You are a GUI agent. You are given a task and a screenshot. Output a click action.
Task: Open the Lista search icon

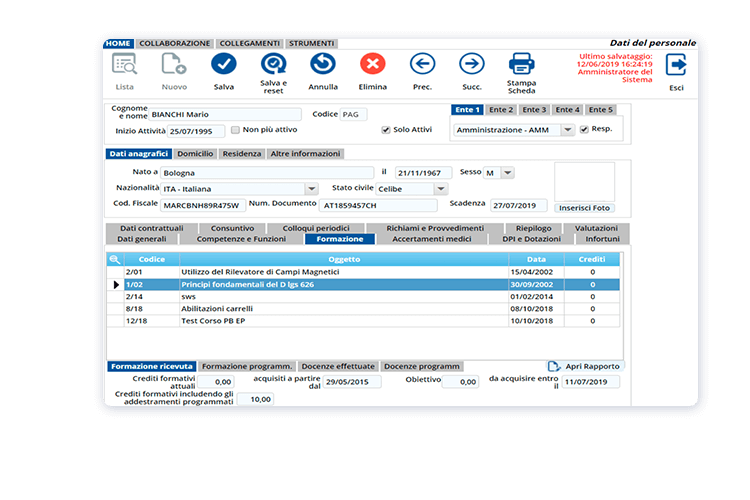click(124, 64)
